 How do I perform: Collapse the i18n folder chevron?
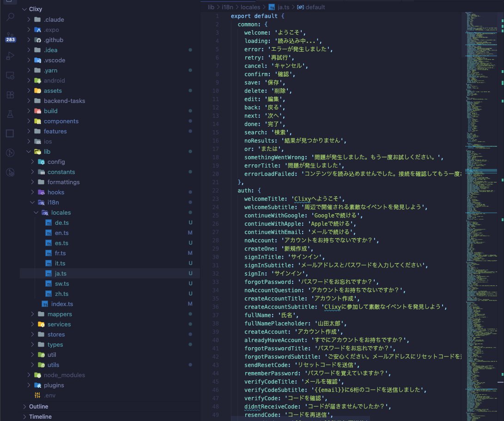click(x=32, y=202)
